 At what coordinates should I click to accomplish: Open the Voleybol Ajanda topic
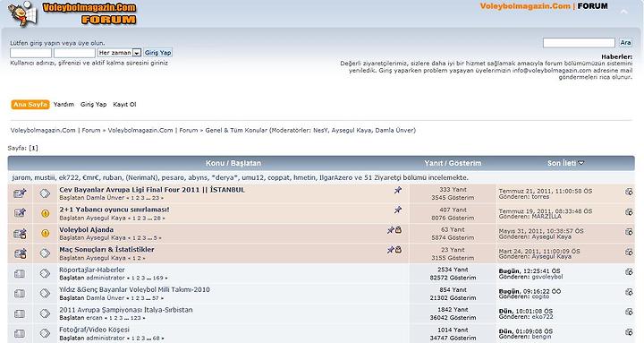(86, 229)
